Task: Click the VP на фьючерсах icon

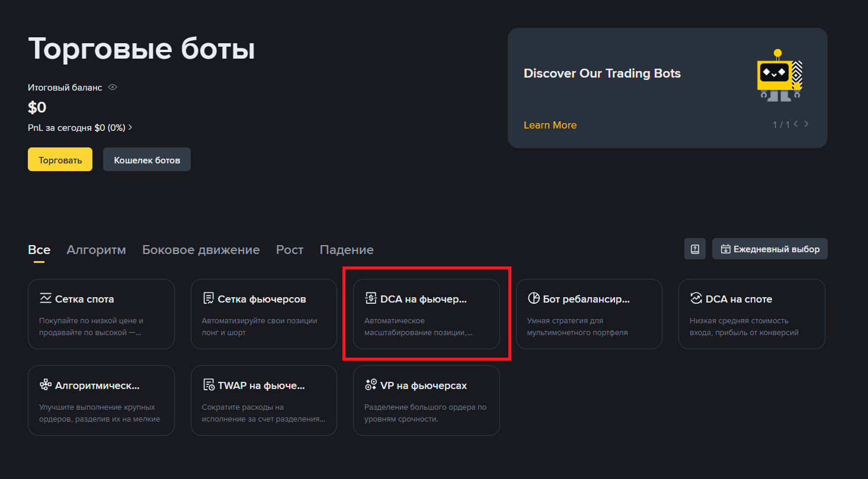Action: click(x=371, y=385)
